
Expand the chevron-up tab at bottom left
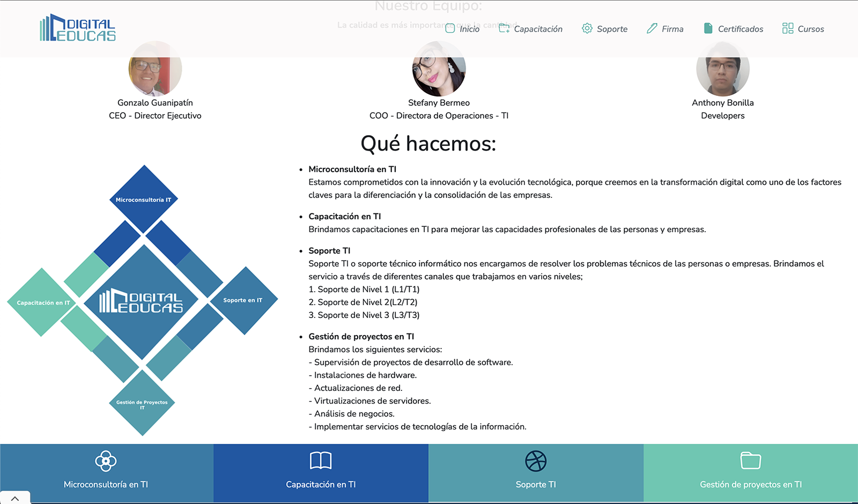coord(15,498)
